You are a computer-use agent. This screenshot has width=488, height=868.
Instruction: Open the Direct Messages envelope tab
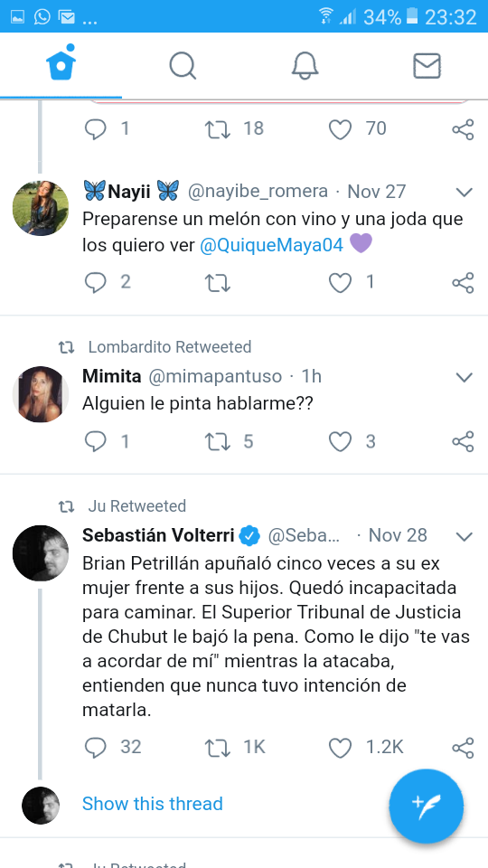(427, 66)
